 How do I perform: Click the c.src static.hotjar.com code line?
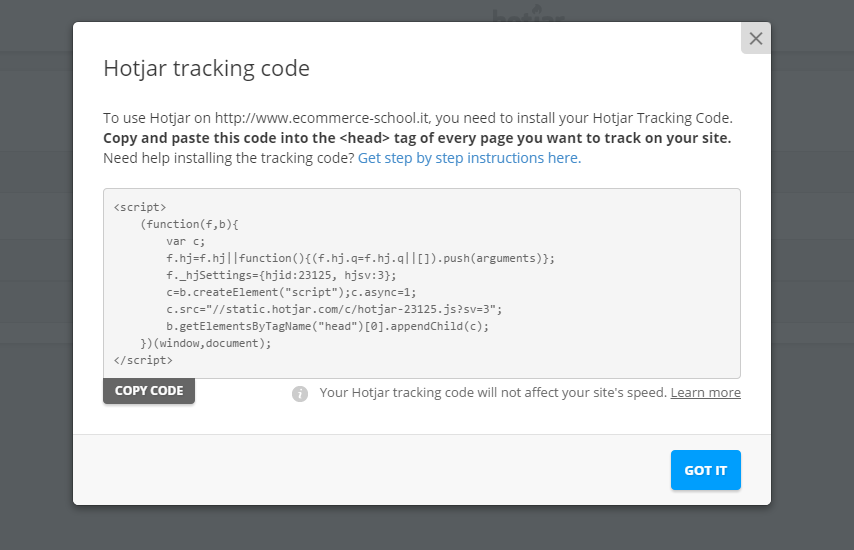point(334,309)
